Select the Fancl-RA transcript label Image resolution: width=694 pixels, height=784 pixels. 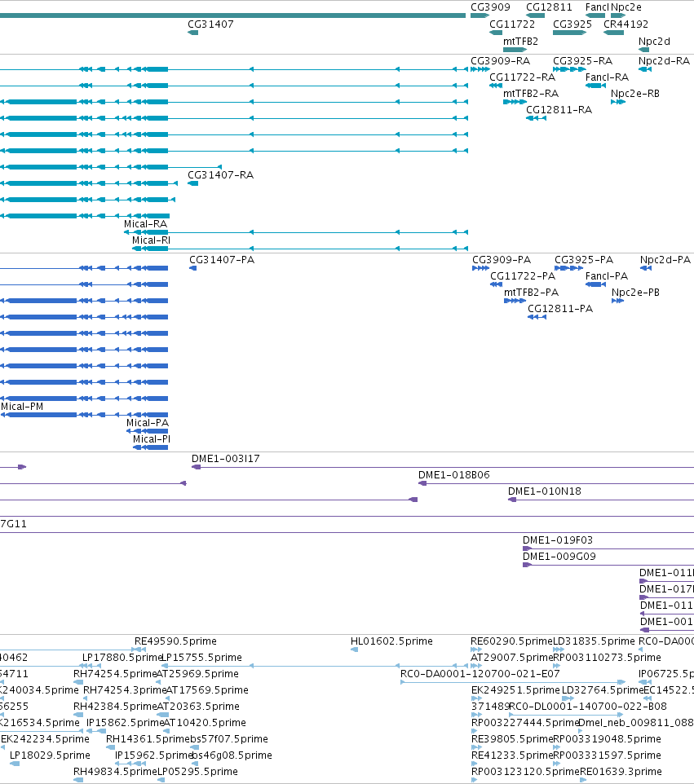(607, 77)
